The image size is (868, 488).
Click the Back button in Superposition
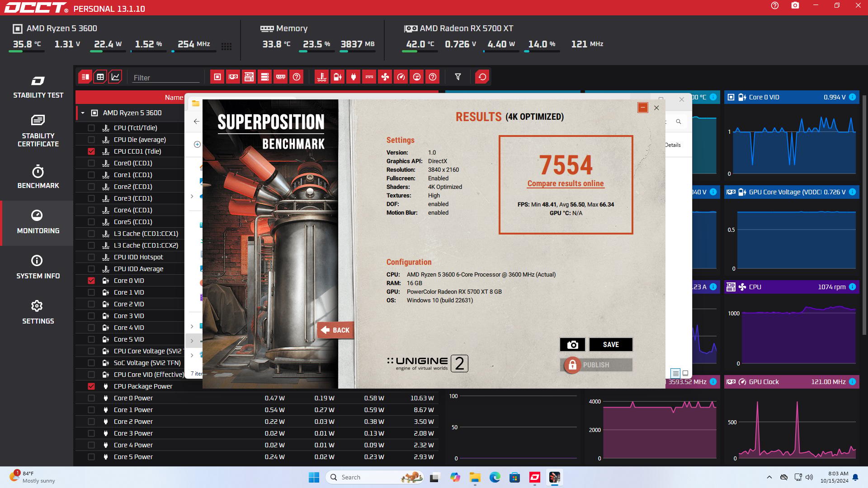click(x=335, y=330)
